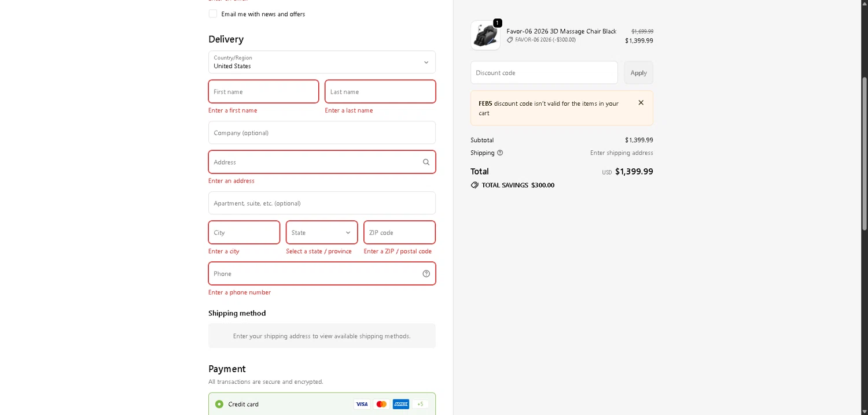Screen dimensions: 868x415
Task: Click the 'Enter a ZIP / postal code' error
Action: pos(398,251)
